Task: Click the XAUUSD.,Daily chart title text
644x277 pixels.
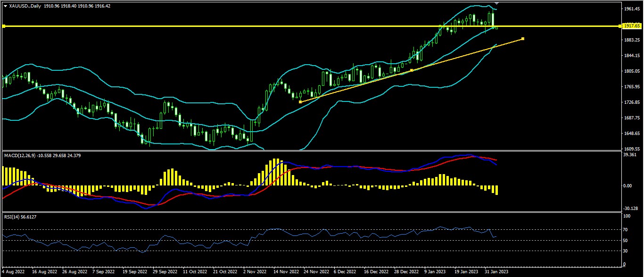Action: click(x=25, y=6)
